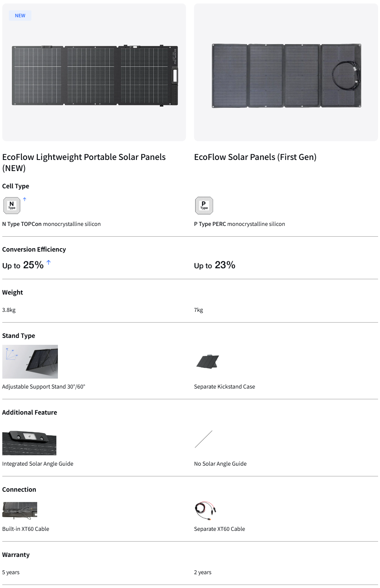Screen dimensions: 380x588
Task: Click the P Type cell icon
Action: [x=204, y=206]
